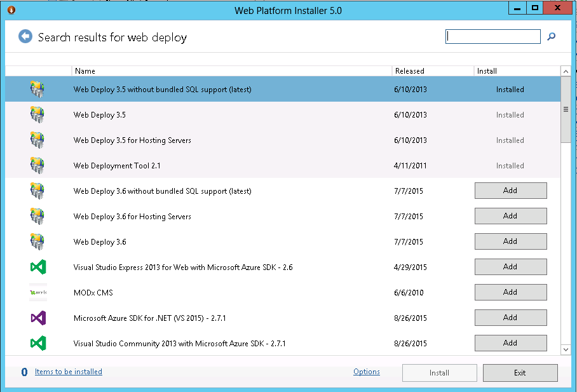
Task: Close the Web Platform Installer window
Action: (x=557, y=8)
